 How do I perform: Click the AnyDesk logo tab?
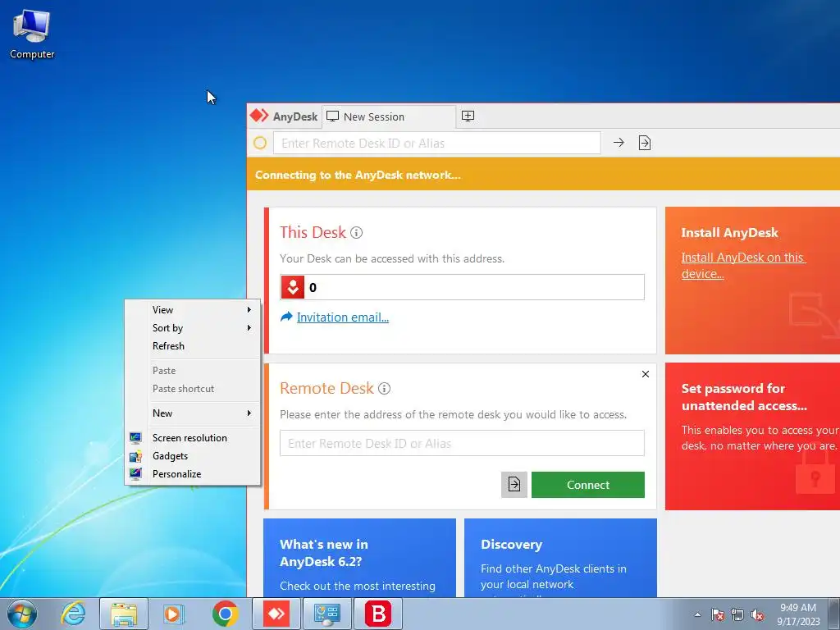285,116
